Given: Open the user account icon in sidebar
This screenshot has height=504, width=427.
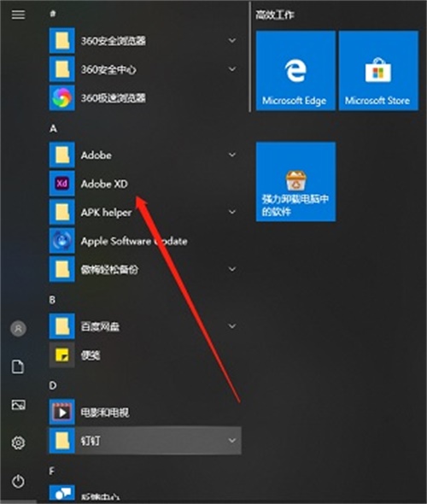Looking at the screenshot, I should (x=18, y=329).
